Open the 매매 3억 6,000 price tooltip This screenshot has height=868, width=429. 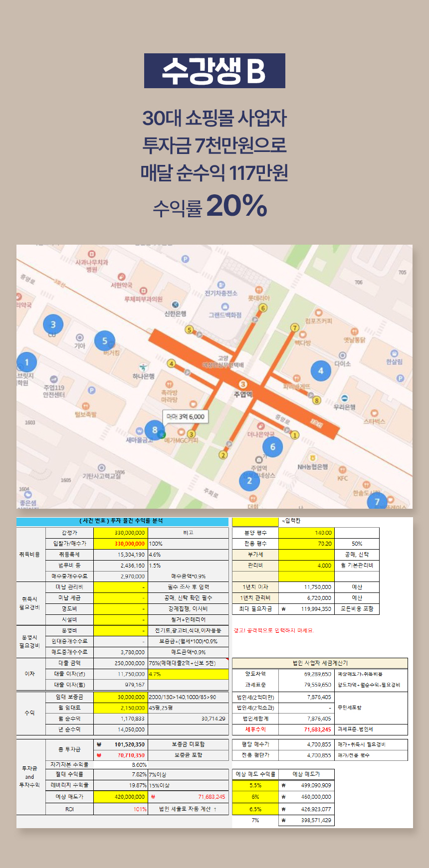pyautogui.click(x=186, y=417)
